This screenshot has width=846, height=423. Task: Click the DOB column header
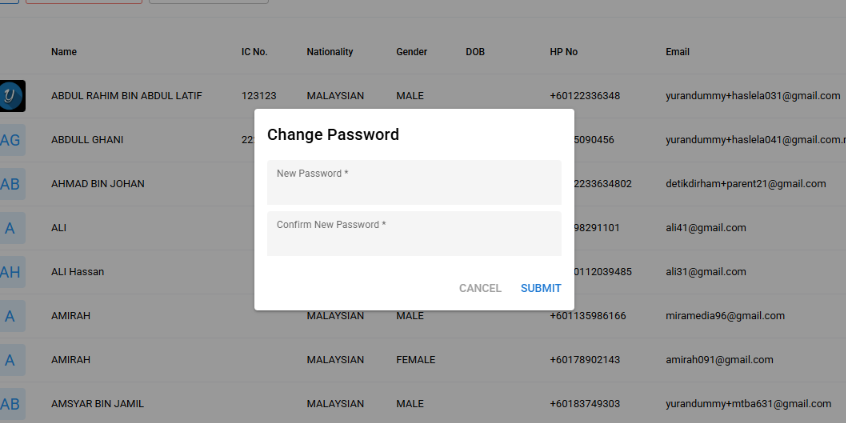click(475, 52)
